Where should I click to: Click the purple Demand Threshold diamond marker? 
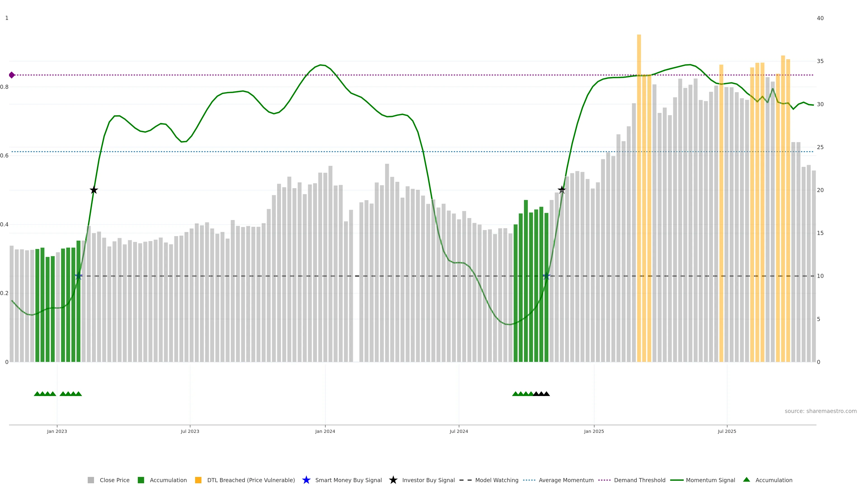coord(12,75)
